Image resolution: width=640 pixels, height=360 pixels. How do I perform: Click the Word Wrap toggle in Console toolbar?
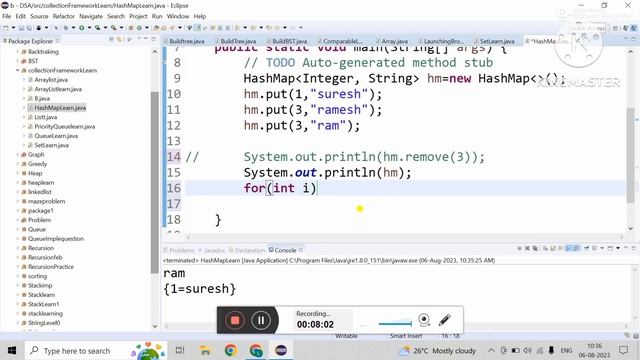tap(560, 248)
